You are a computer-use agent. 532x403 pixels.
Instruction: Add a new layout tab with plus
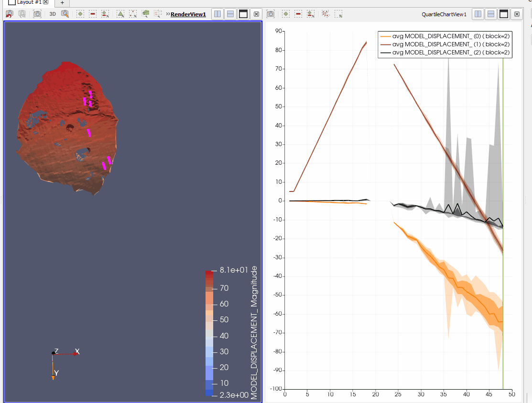(x=62, y=2)
